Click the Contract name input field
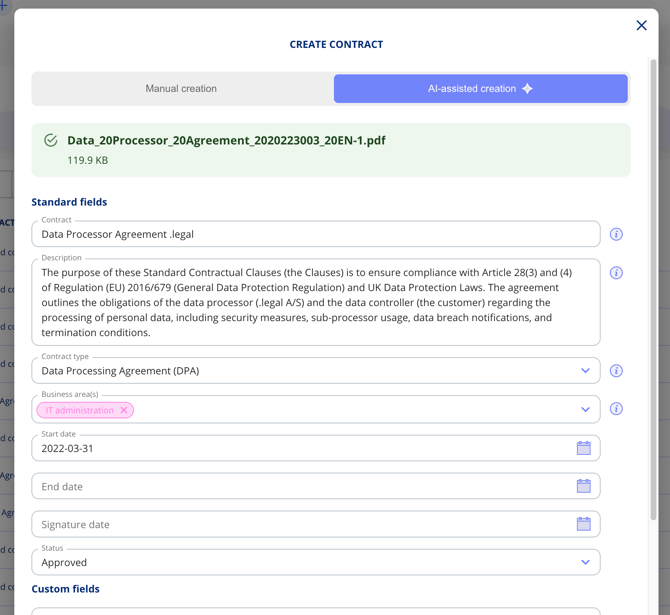The width and height of the screenshot is (670, 615). pos(300,234)
